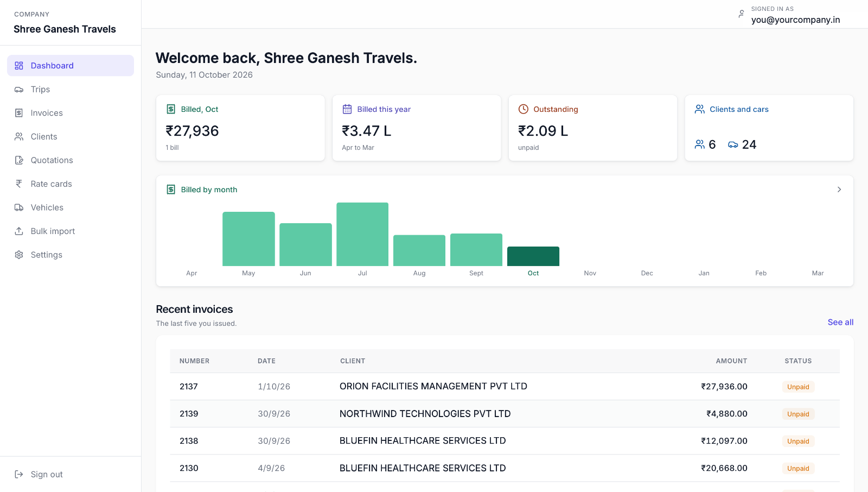Image resolution: width=868 pixels, height=492 pixels.
Task: Open the Billed, Oct ₹27,936 card
Action: pyautogui.click(x=240, y=128)
